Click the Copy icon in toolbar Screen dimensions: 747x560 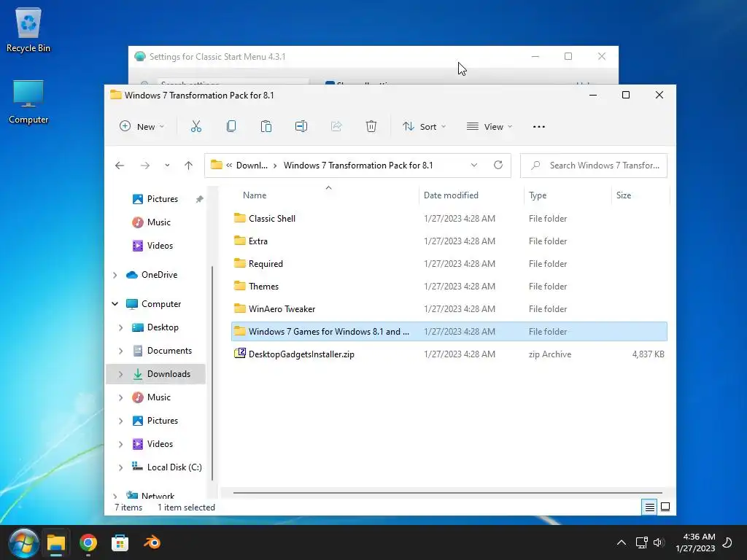pos(231,126)
